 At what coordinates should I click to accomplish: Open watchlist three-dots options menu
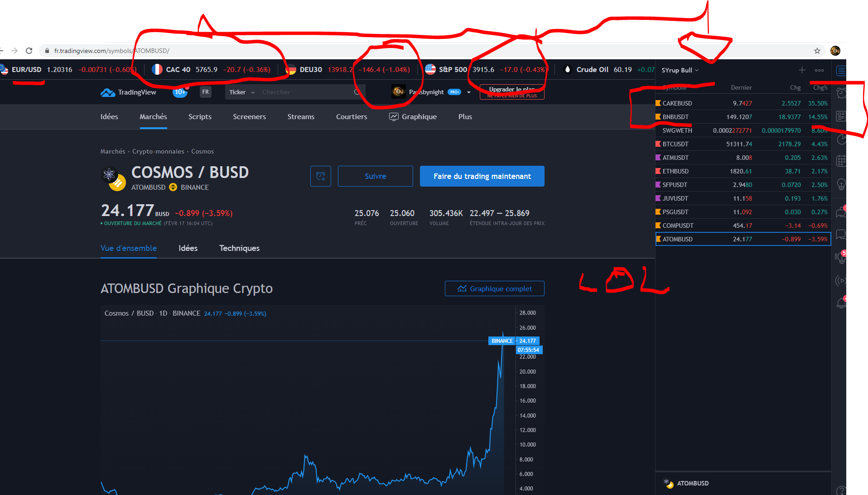coord(819,70)
